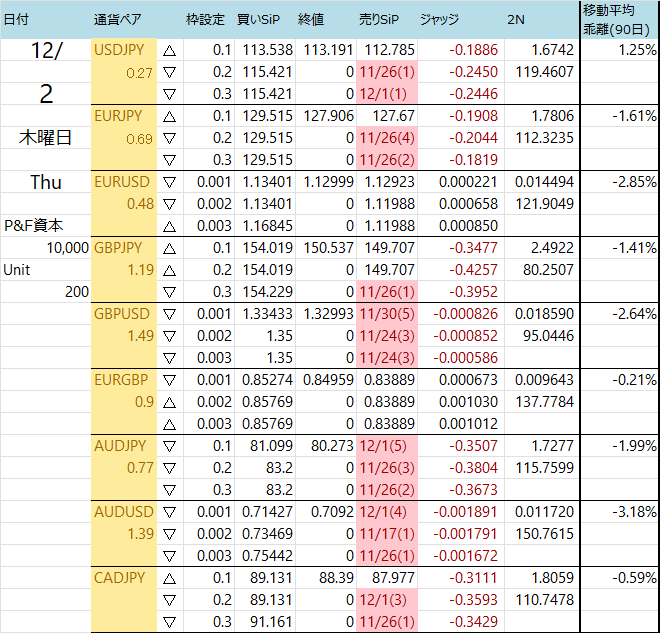The width and height of the screenshot is (660, 633).
Task: Select the GBPUSD currency pair cell
Action: pyautogui.click(x=124, y=314)
